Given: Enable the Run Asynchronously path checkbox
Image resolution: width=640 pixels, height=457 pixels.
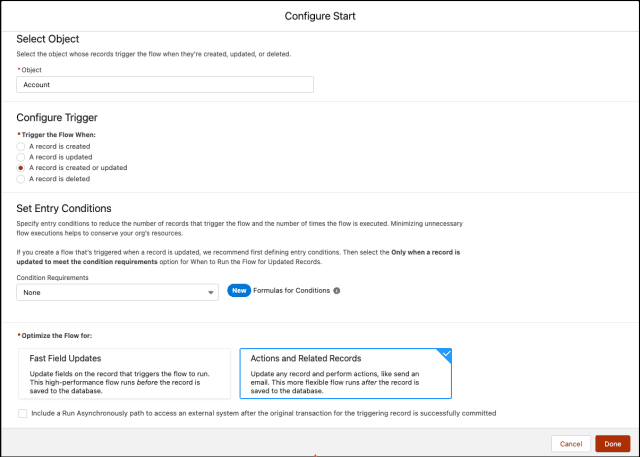Looking at the screenshot, I should pyautogui.click(x=22, y=413).
